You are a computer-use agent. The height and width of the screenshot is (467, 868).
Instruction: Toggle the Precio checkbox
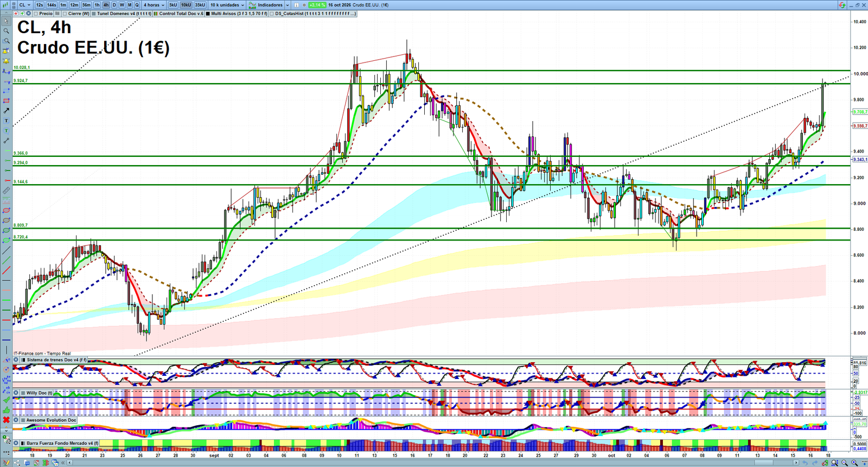pyautogui.click(x=36, y=14)
